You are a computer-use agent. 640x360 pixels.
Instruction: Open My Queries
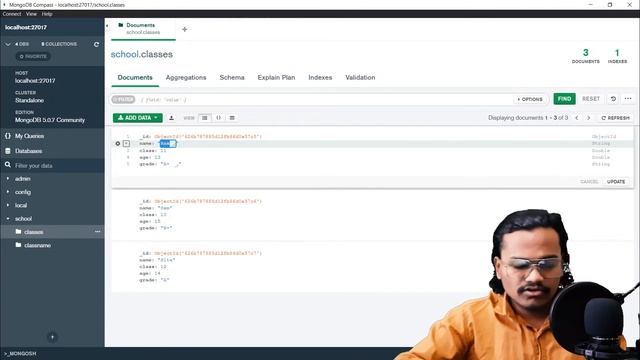click(x=29, y=136)
